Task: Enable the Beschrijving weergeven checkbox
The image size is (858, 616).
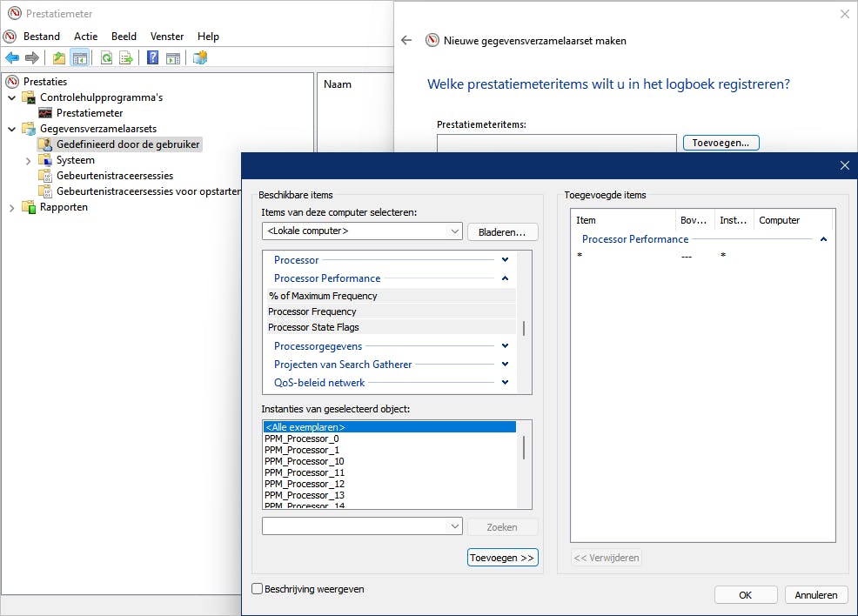Action: tap(257, 589)
